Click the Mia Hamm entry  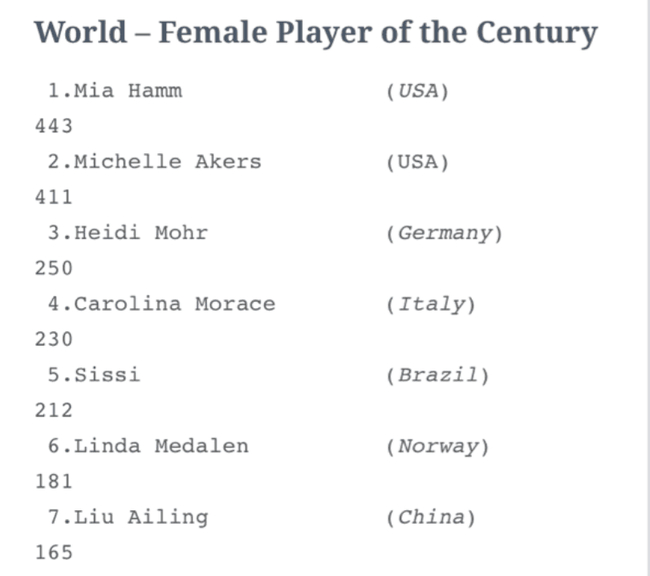click(115, 91)
